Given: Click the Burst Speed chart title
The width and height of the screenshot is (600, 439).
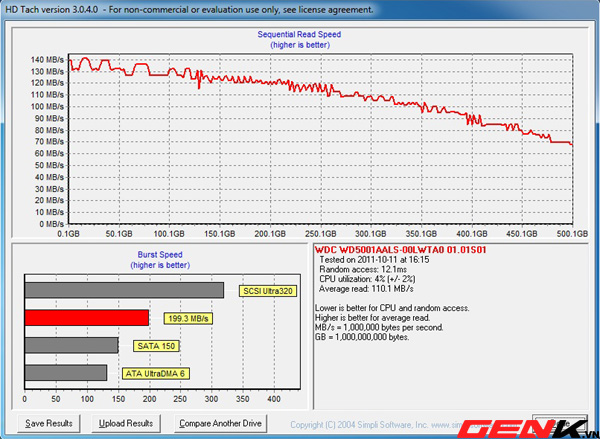Looking at the screenshot, I should tap(160, 255).
